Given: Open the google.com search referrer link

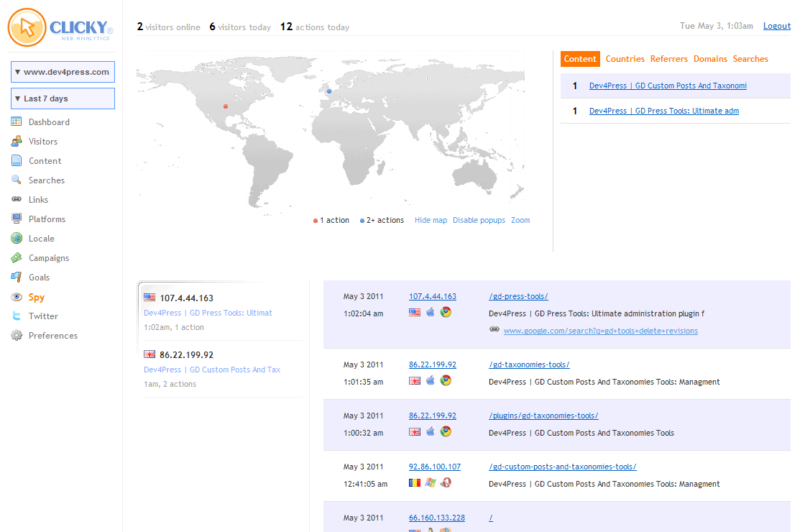Looking at the screenshot, I should tap(601, 331).
